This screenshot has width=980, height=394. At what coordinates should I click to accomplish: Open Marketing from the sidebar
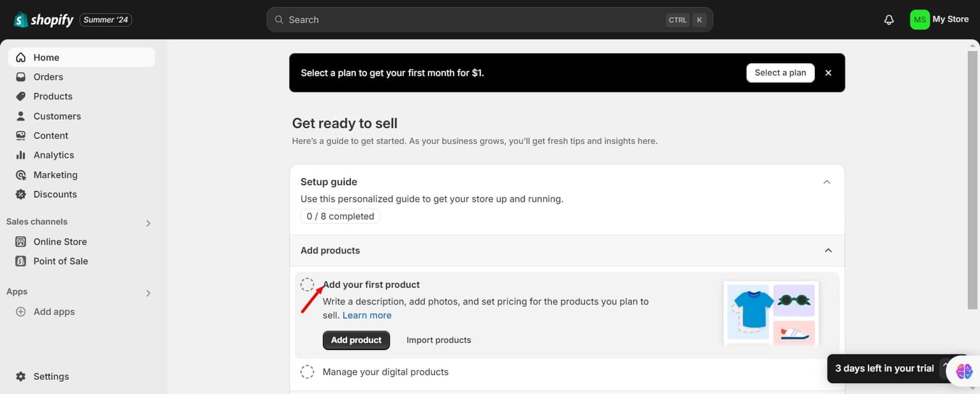pyautogui.click(x=56, y=175)
